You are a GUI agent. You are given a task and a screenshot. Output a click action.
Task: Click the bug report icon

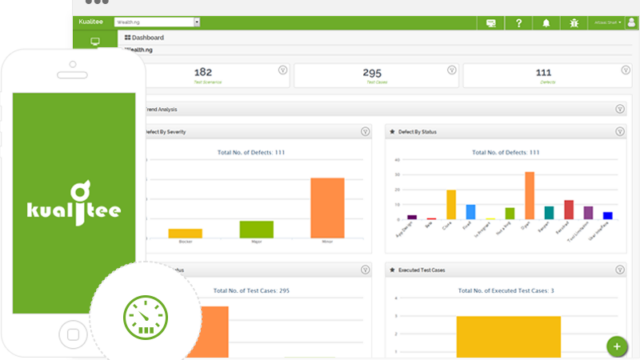[574, 23]
